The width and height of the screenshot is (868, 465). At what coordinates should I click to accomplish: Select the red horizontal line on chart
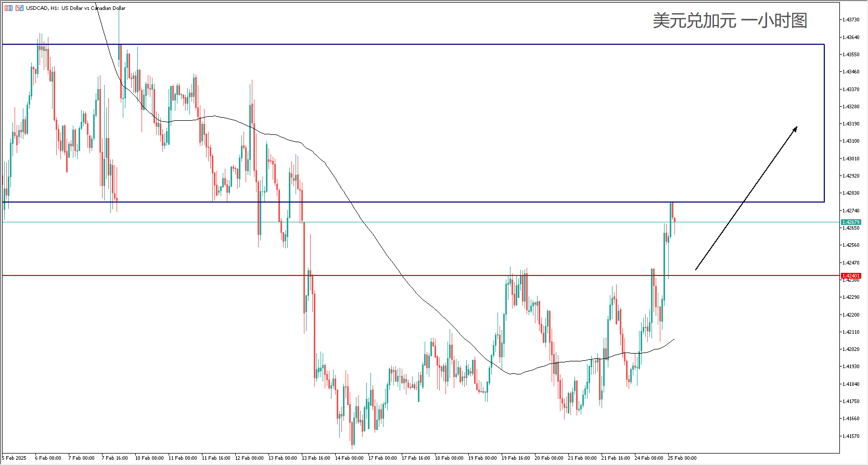tap(416, 275)
